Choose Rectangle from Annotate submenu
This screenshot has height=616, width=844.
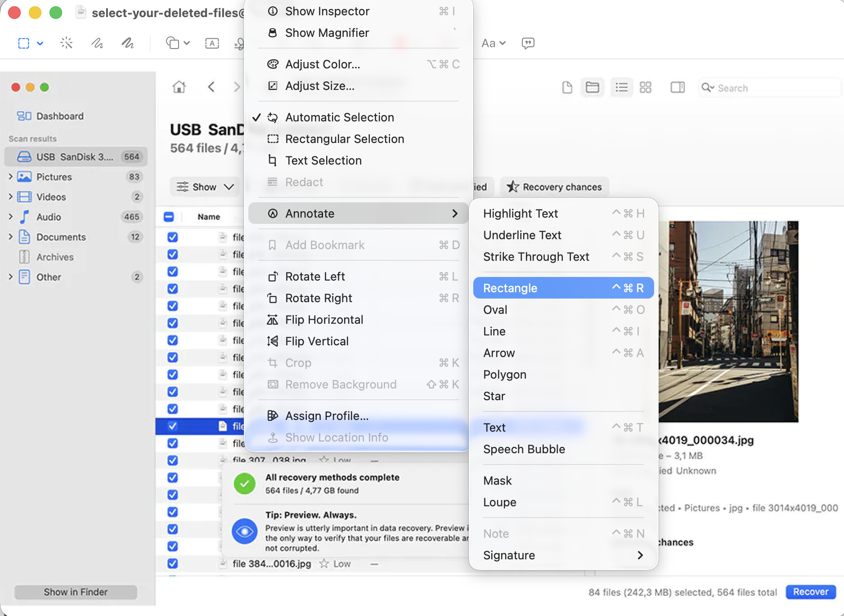[563, 288]
